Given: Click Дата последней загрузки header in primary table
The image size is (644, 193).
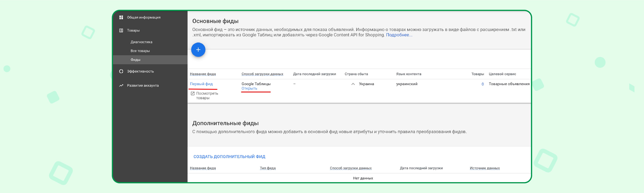Looking at the screenshot, I should click(315, 74).
